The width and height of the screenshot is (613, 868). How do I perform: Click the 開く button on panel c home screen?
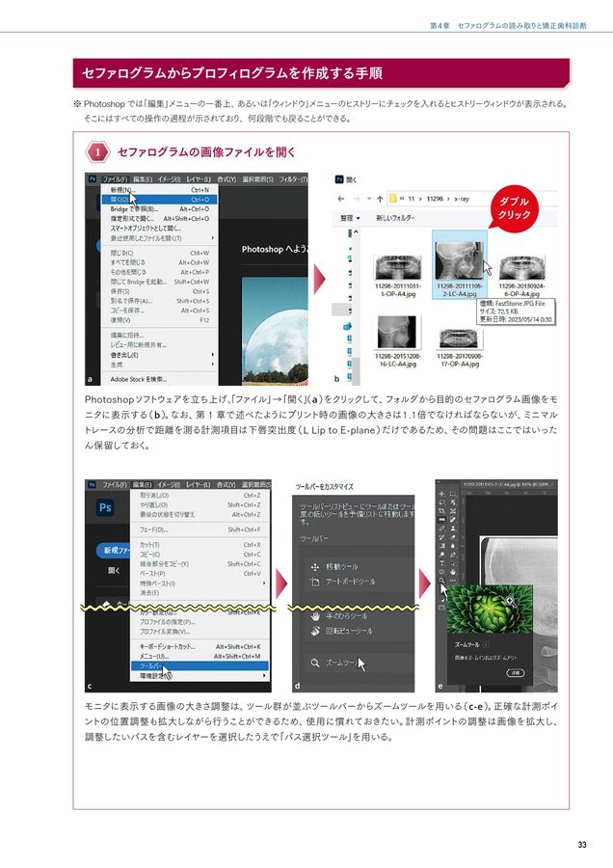pos(114,570)
